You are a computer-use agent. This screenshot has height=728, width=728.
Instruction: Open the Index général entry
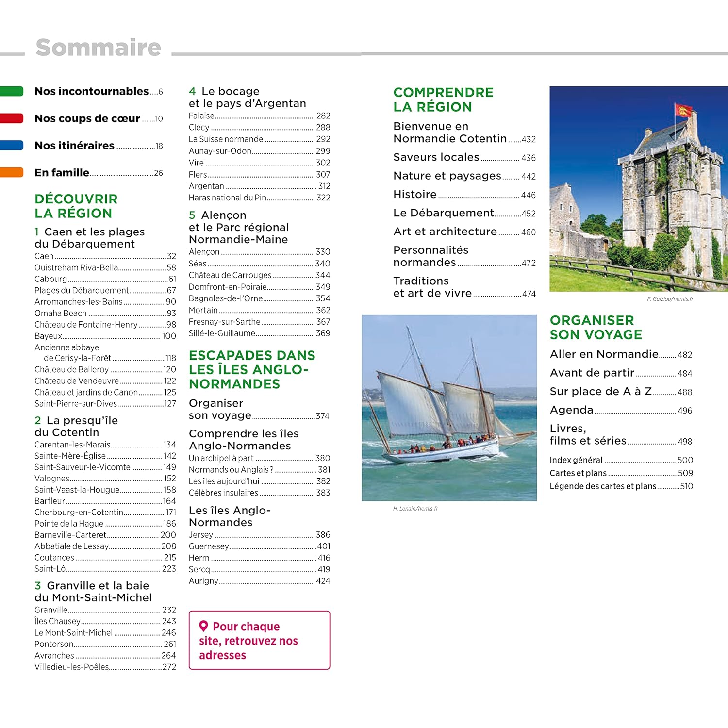click(x=620, y=460)
